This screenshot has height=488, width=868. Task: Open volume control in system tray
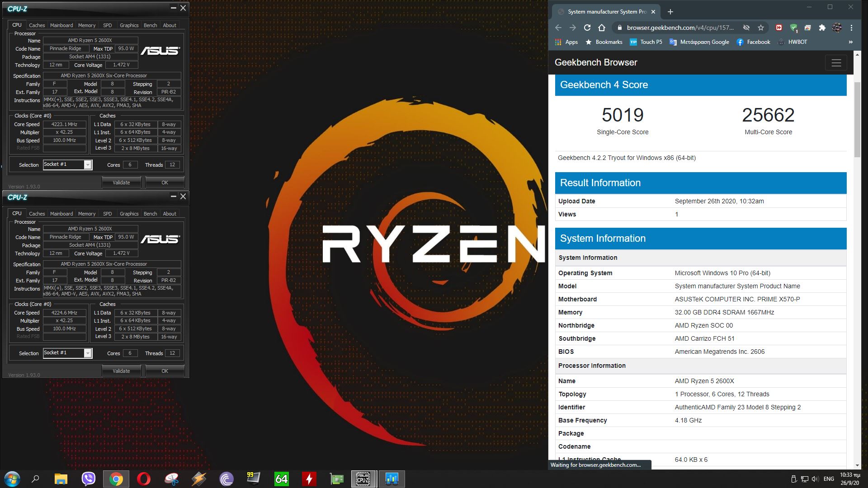[x=815, y=479]
